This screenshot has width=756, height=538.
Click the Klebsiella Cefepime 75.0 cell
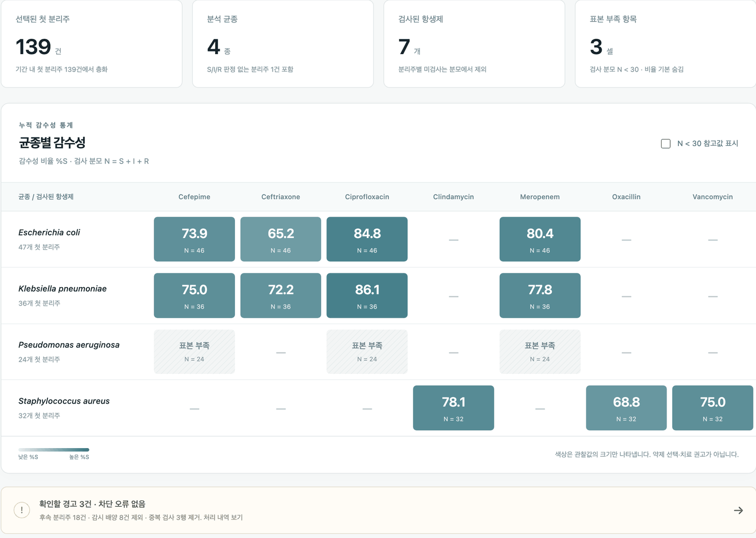pyautogui.click(x=194, y=295)
